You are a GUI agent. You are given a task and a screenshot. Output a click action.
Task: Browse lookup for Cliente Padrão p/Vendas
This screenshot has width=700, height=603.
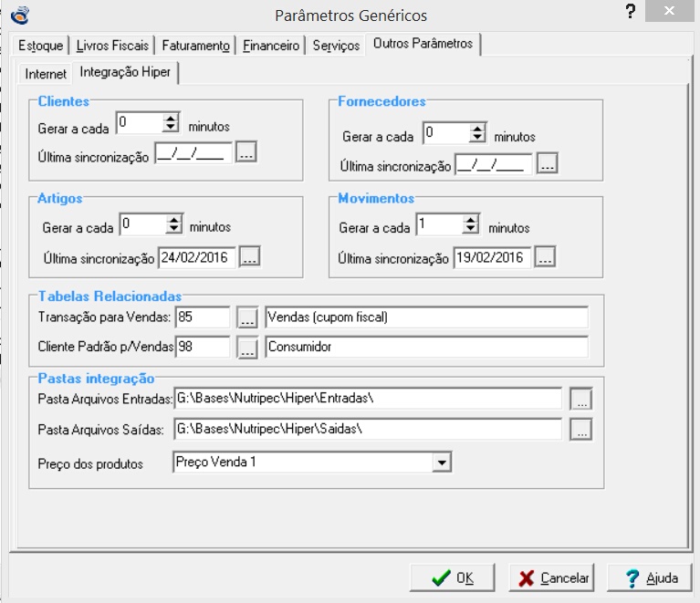point(247,348)
